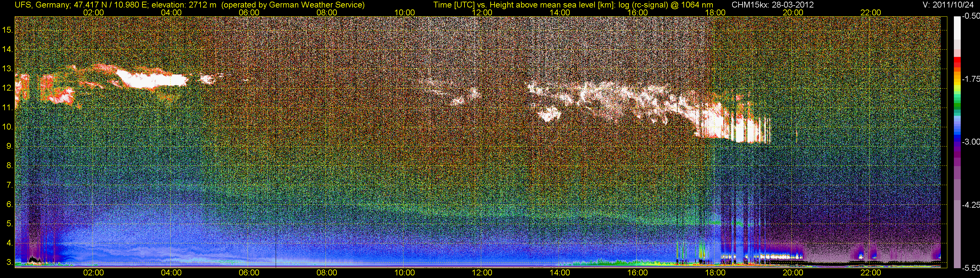Click the 20:00 label on the lower time axis
Image resolution: width=980 pixels, height=278 pixels.
pos(793,273)
